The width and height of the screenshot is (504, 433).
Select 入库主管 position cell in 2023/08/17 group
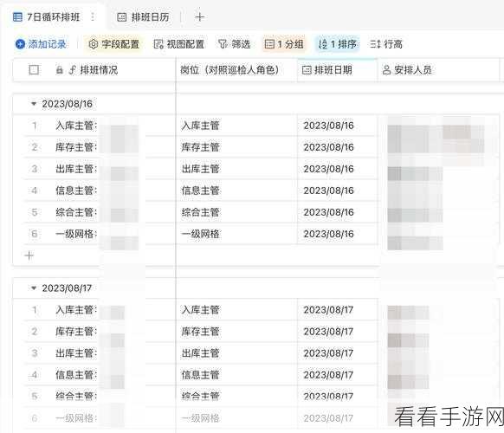[236, 310]
